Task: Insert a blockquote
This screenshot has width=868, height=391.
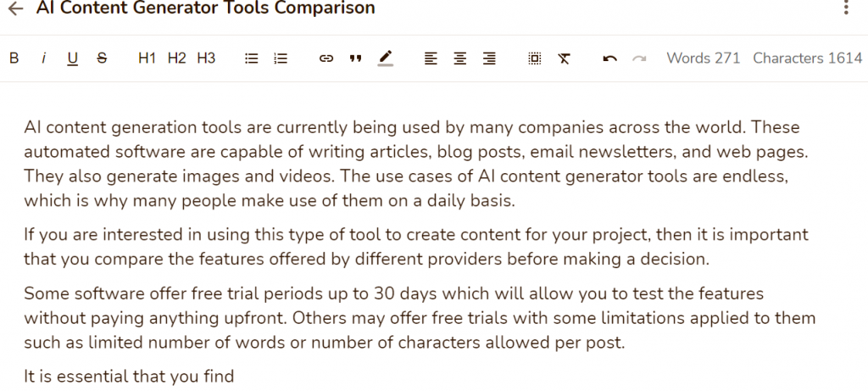Action: 355,59
